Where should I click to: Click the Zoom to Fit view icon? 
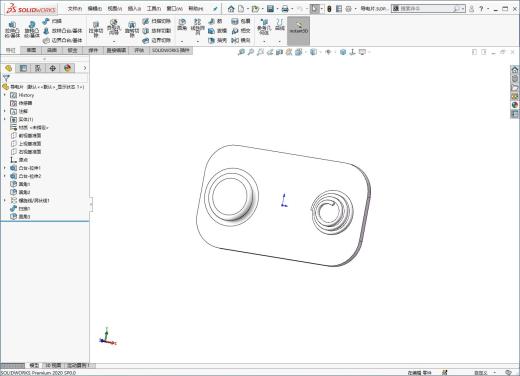point(241,52)
